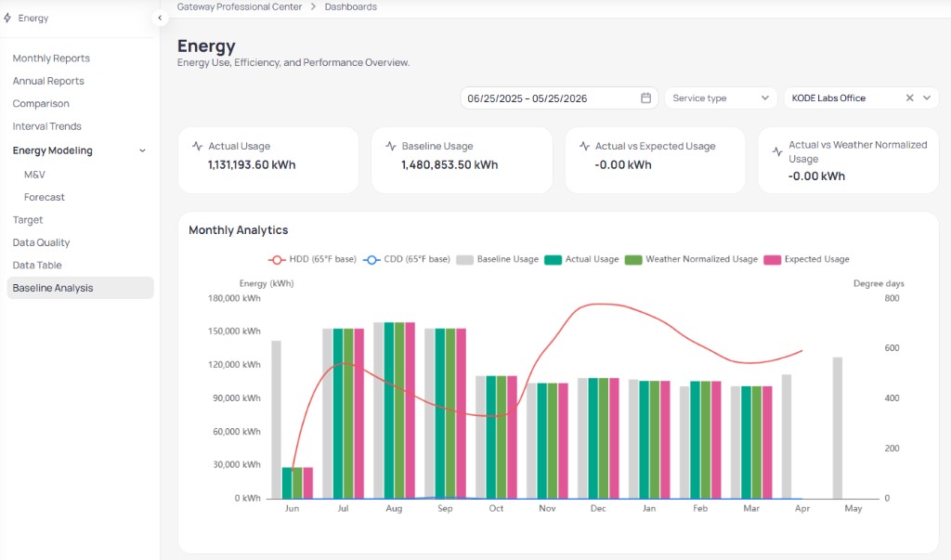Image resolution: width=951 pixels, height=560 pixels.
Task: Open M&V sub-item
Action: click(x=34, y=174)
